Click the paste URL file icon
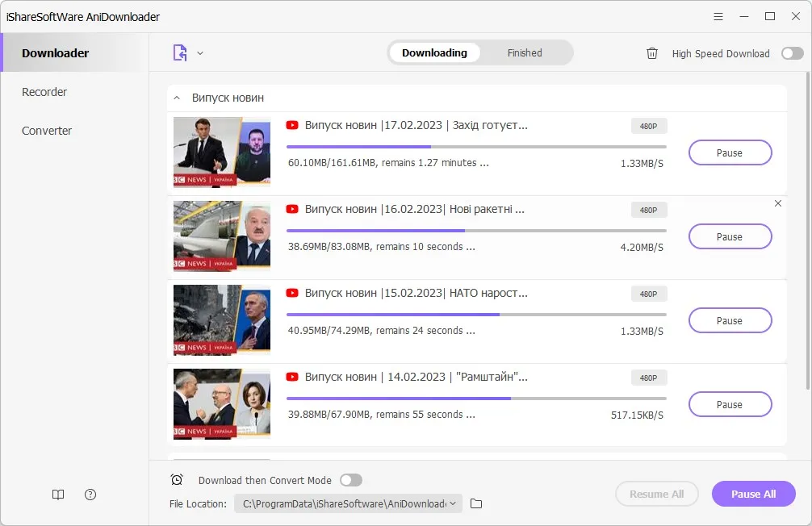 (180, 52)
